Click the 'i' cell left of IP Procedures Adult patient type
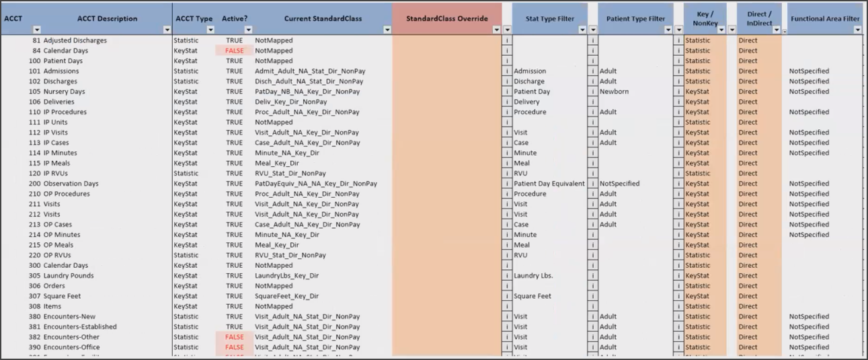 (x=593, y=112)
